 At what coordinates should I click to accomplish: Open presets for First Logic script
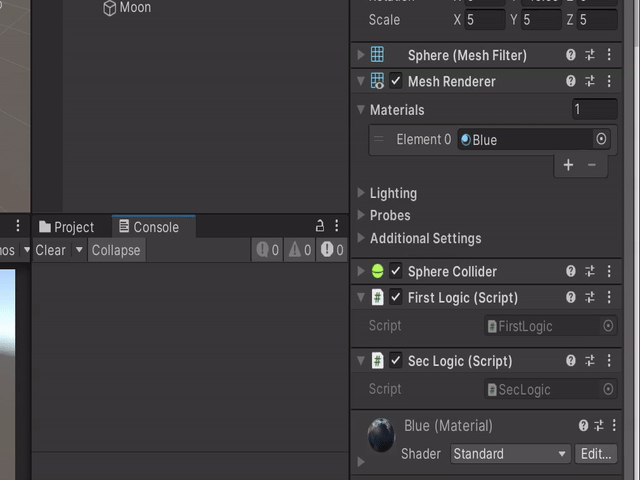(590, 297)
